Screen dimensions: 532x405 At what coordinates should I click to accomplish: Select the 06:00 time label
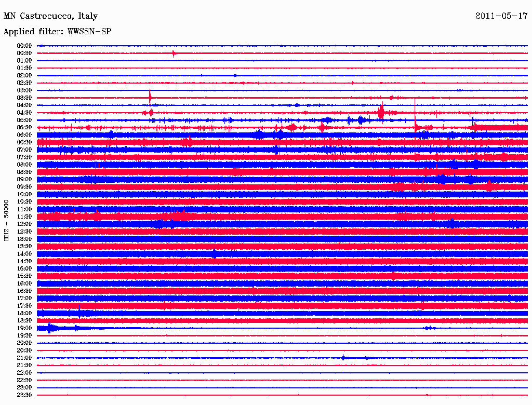24,134
